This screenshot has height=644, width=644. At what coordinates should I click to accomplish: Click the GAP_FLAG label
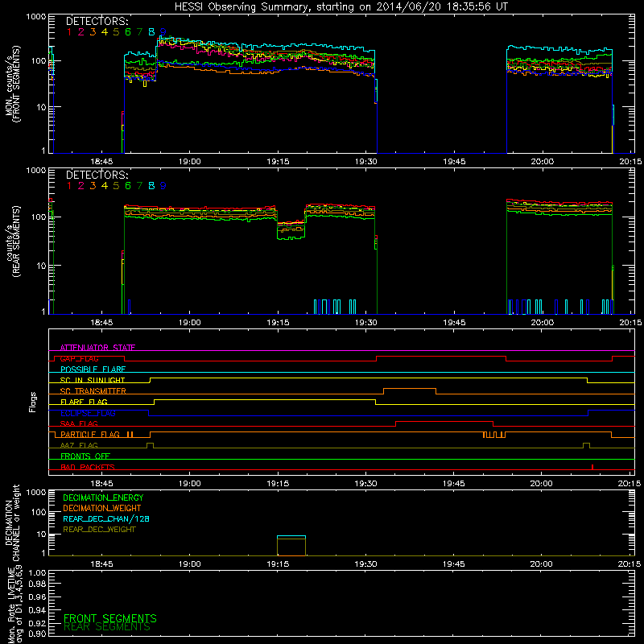tap(79, 358)
